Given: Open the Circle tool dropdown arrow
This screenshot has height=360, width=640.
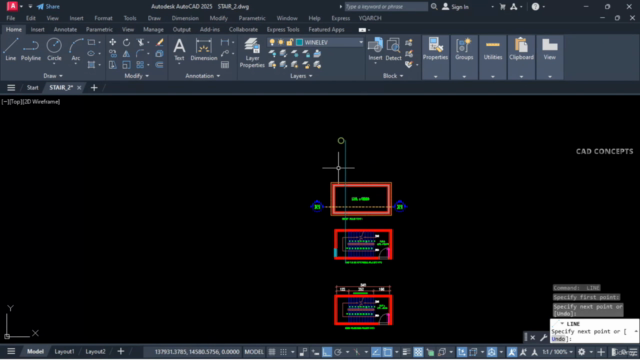Looking at the screenshot, I should (x=54, y=64).
